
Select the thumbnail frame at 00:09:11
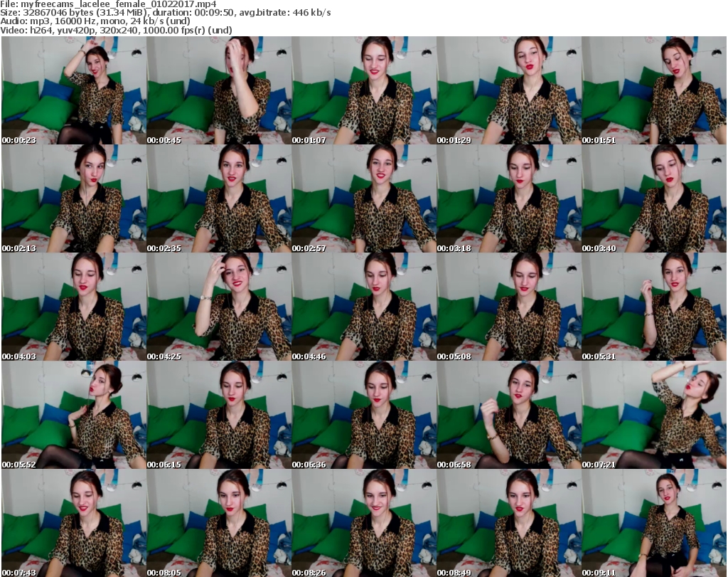pos(654,523)
